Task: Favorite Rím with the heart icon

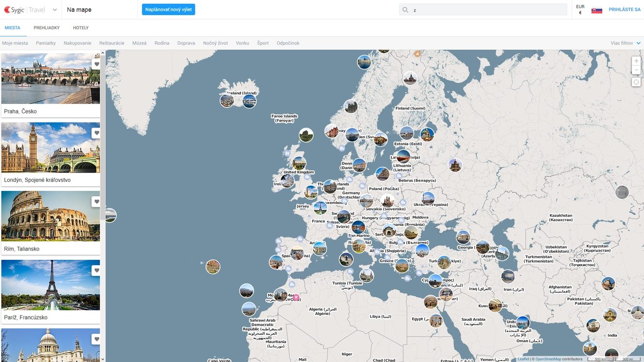Action: pyautogui.click(x=97, y=202)
